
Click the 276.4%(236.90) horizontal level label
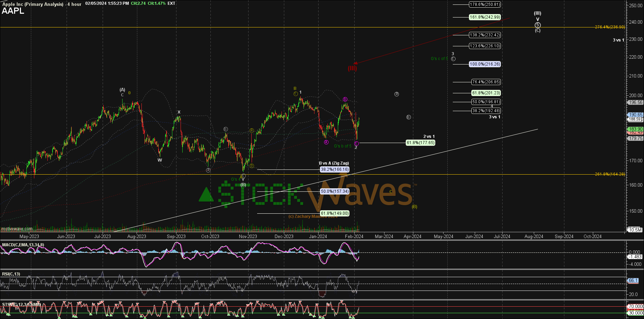[x=610, y=27]
